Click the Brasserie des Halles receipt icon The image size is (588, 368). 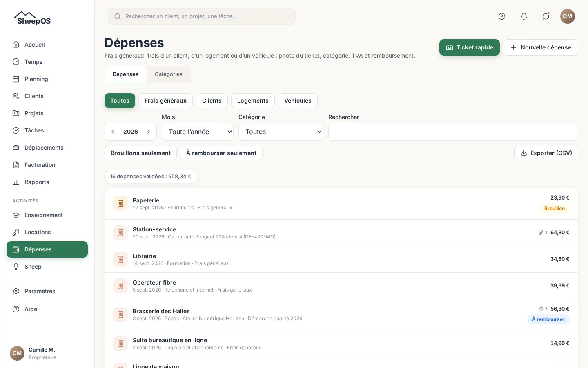coord(120,314)
